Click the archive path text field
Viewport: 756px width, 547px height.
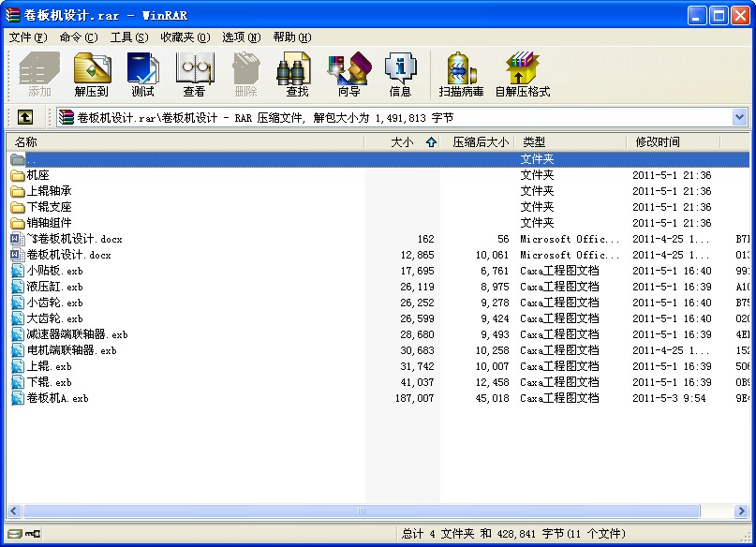tap(394, 117)
